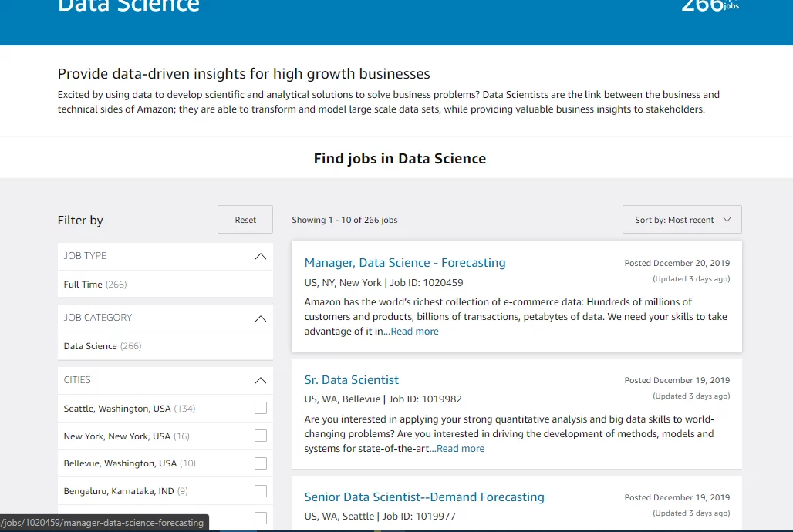This screenshot has width=793, height=532.
Task: Click the Reset filters button
Action: click(x=245, y=220)
